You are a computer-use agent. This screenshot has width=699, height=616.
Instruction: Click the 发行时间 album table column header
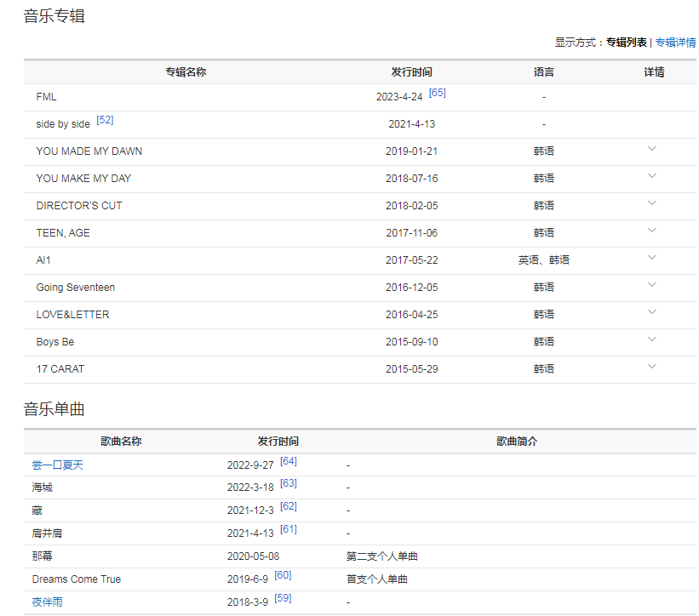[x=411, y=72]
